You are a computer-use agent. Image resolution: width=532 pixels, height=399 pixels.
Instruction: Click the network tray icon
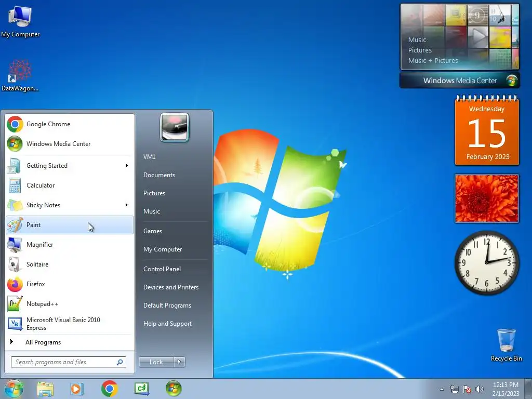pos(454,389)
